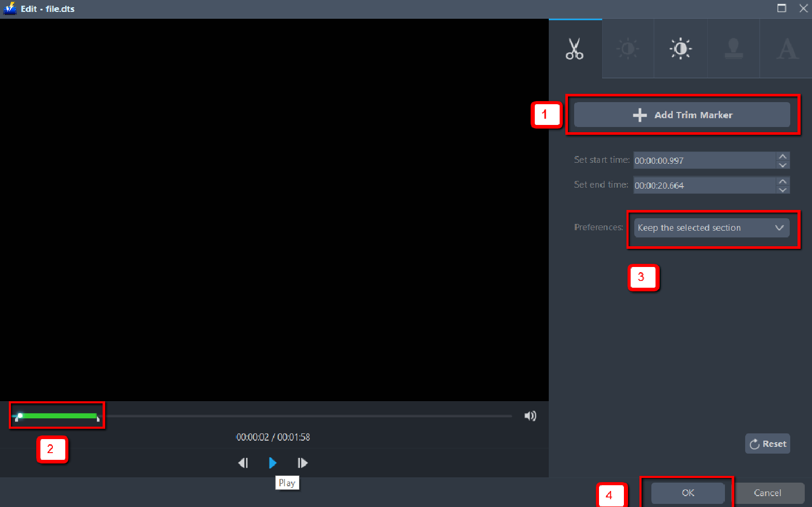Open the Watermark person icon tab

(x=733, y=49)
